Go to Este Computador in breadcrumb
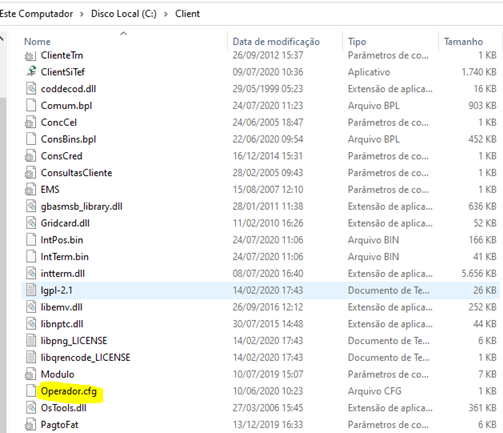This screenshot has height=433, width=503. pos(36,14)
